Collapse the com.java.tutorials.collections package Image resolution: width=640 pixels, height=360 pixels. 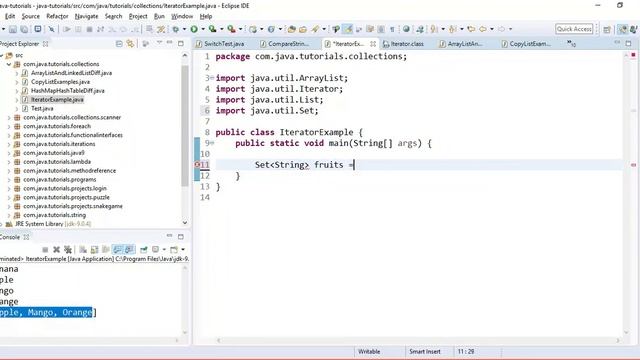pos(9,64)
